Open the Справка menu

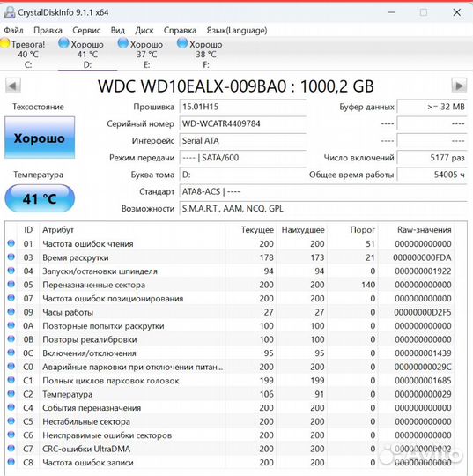180,30
